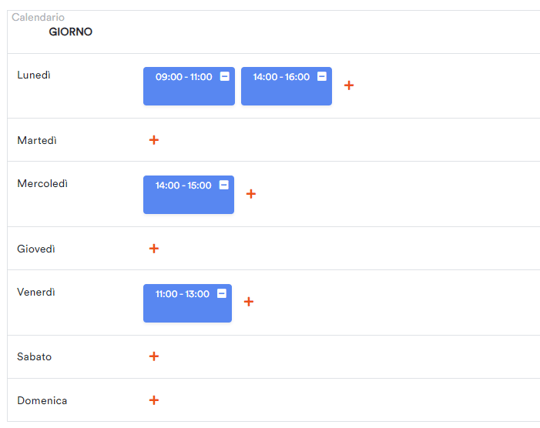The height and width of the screenshot is (428, 540).
Task: Add a time slot for Martedì
Action: click(154, 140)
